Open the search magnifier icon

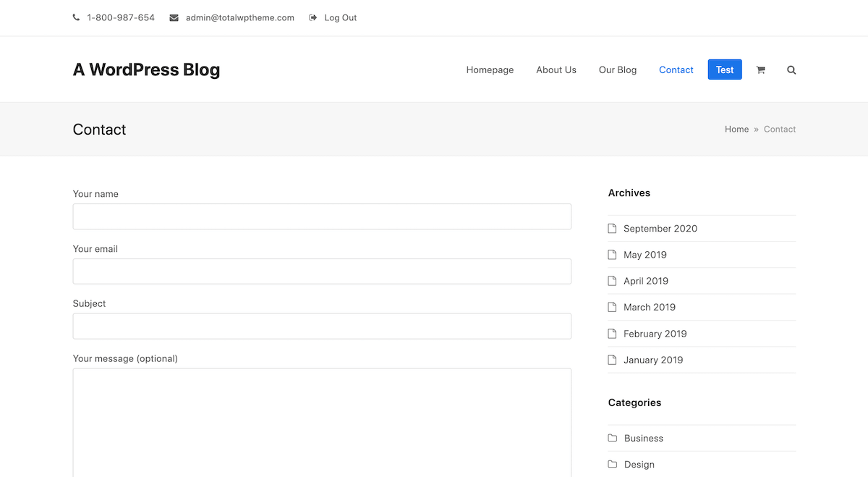pos(791,70)
